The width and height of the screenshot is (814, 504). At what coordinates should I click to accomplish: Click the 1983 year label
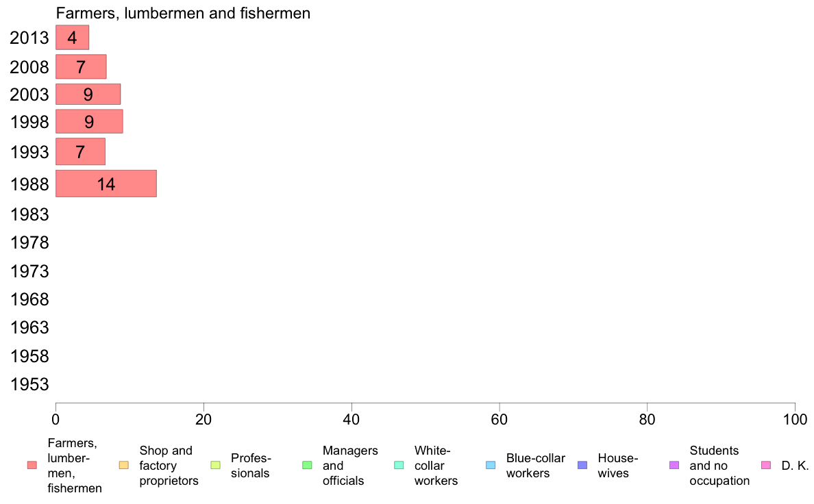pyautogui.click(x=29, y=214)
